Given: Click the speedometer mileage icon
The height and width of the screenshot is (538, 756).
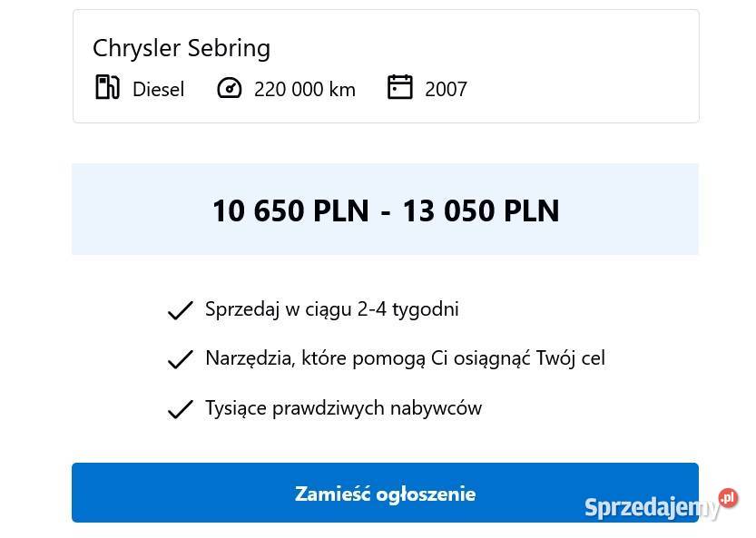Looking at the screenshot, I should pyautogui.click(x=230, y=88).
